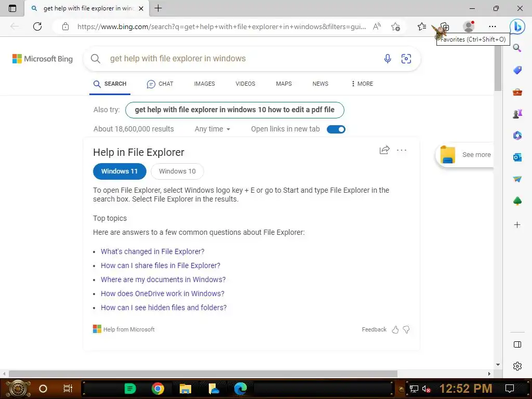Click the Also try suggestion pill

pos(234,110)
